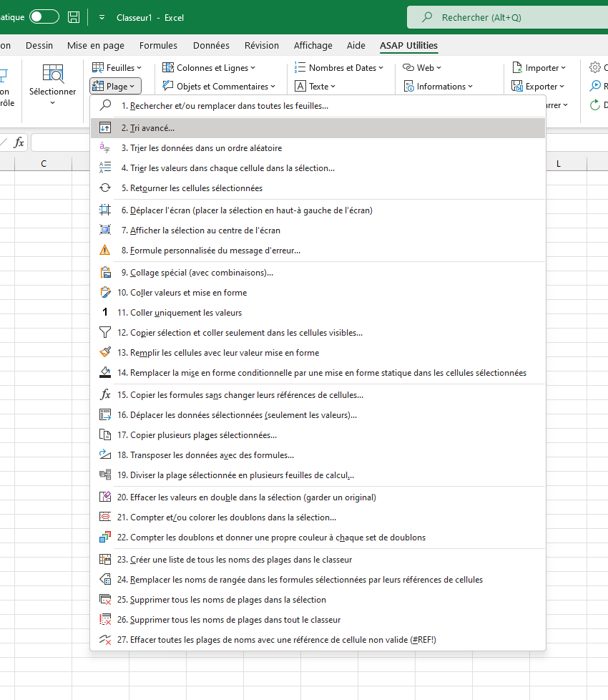Click the random sort icon for item 3
Viewport: 608px width, 700px height.
pos(105,147)
